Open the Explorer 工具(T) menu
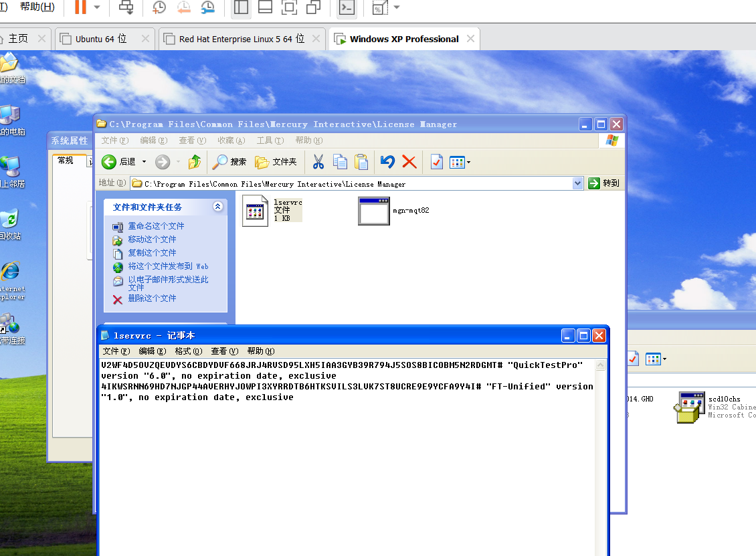The height and width of the screenshot is (556, 756). click(x=270, y=141)
